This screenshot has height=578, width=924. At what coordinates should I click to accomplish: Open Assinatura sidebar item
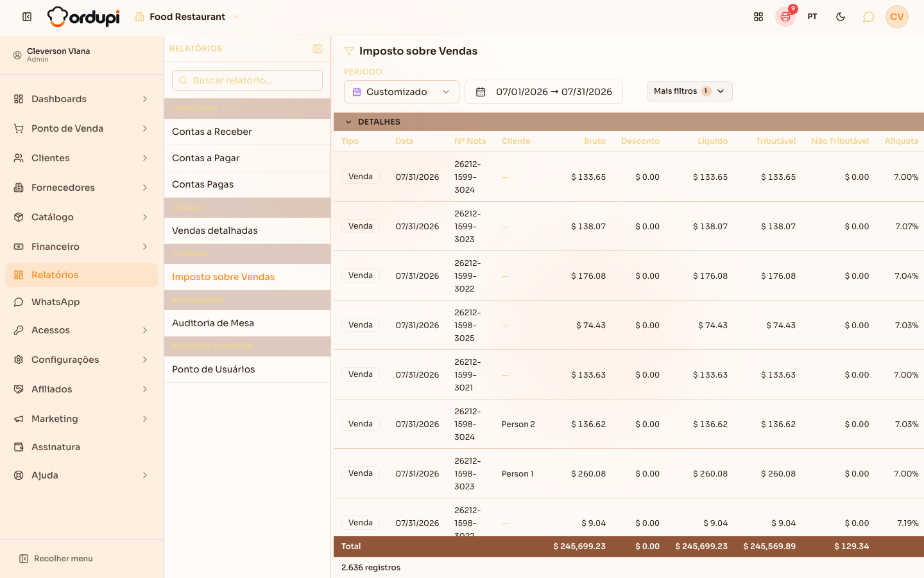pyautogui.click(x=81, y=447)
